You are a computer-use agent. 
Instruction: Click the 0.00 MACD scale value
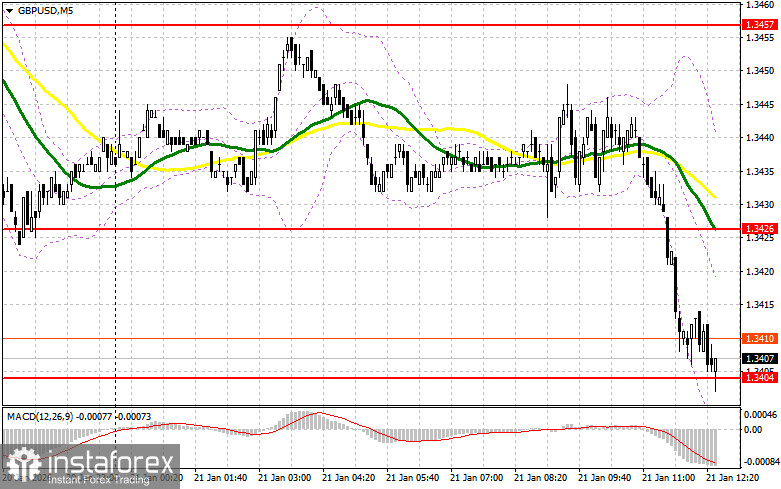(x=753, y=430)
